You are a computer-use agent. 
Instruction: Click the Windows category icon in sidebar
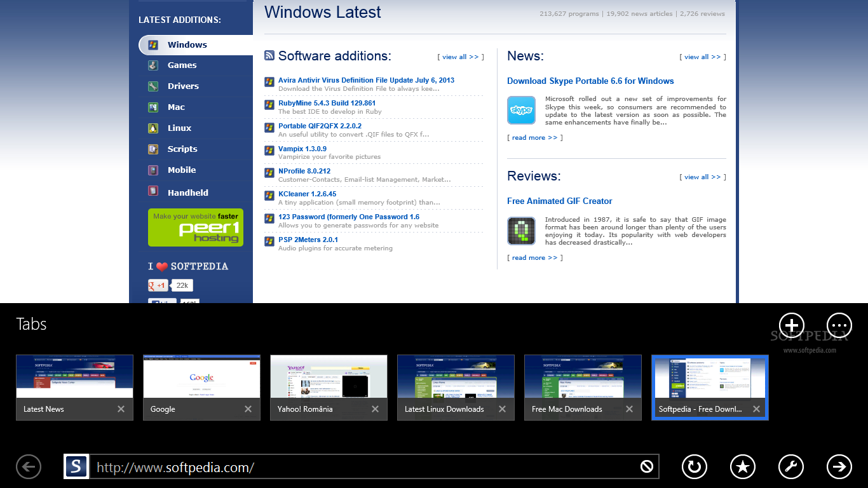coord(153,44)
